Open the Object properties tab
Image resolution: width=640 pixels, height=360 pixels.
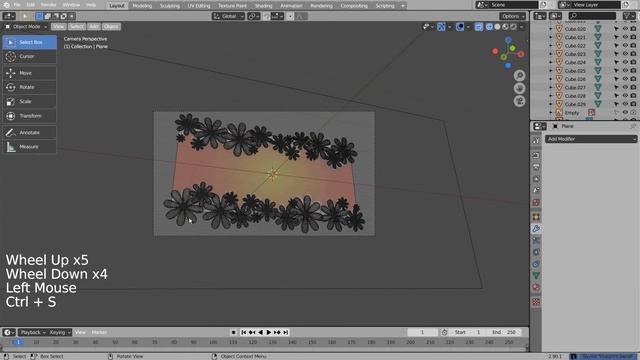tap(536, 217)
